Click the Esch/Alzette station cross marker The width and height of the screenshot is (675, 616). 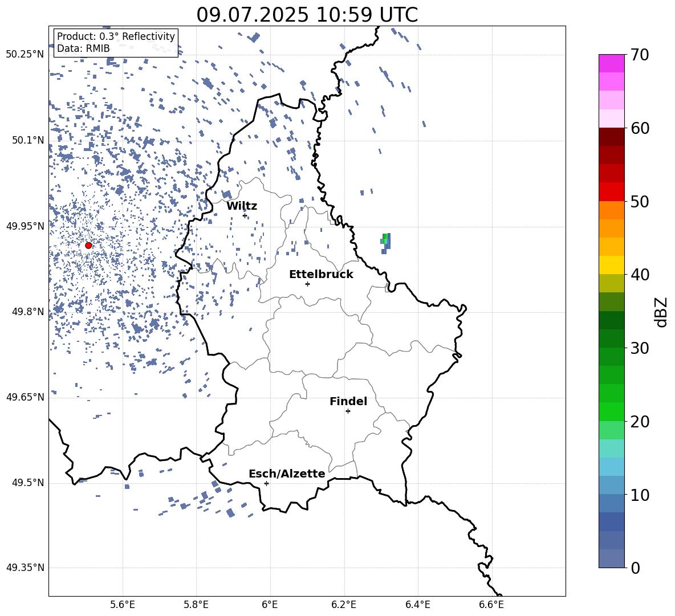click(x=266, y=483)
